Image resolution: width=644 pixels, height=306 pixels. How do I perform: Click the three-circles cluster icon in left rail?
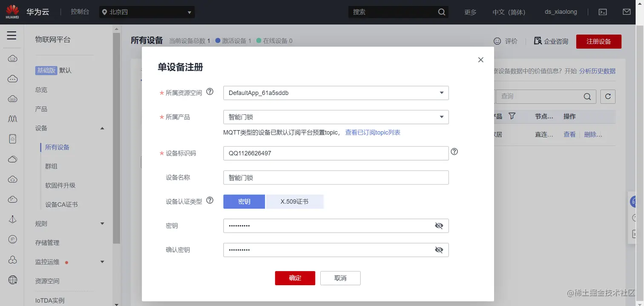tap(12, 260)
